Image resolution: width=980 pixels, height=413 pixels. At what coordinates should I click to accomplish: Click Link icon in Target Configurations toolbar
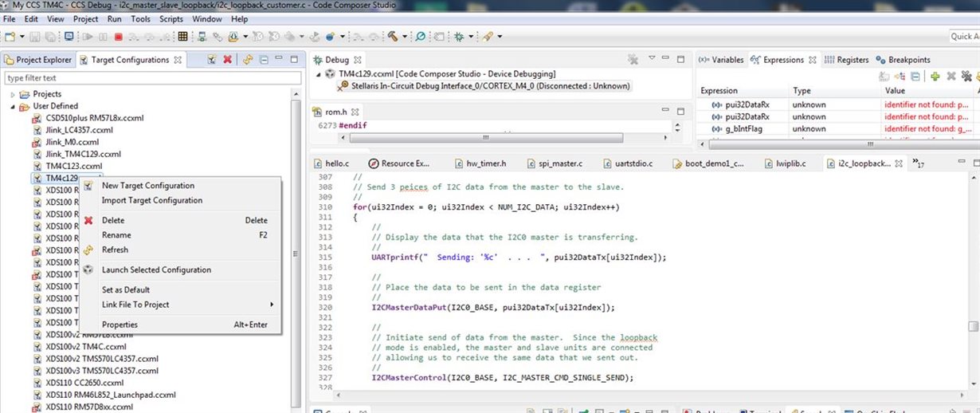(x=248, y=59)
